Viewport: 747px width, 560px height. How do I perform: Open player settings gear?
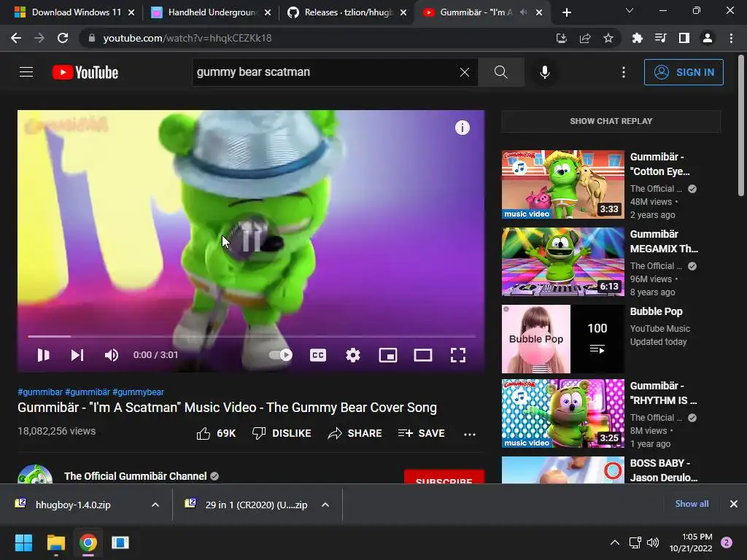click(x=353, y=355)
